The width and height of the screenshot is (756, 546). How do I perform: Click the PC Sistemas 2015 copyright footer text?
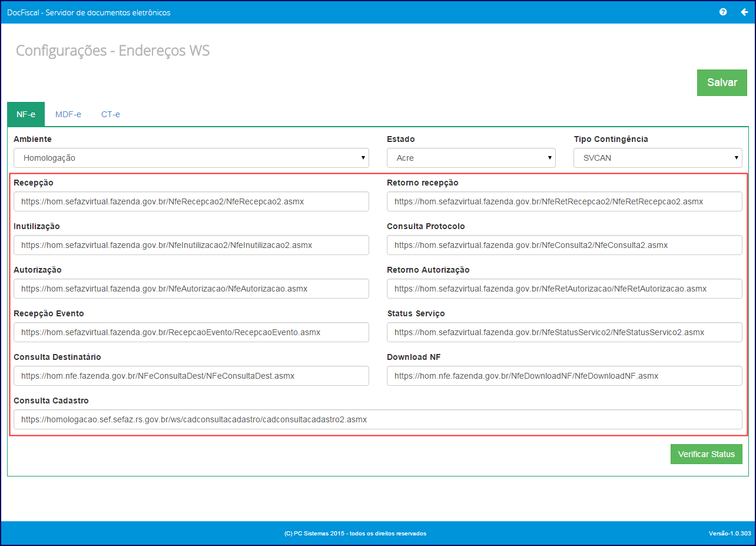355,533
